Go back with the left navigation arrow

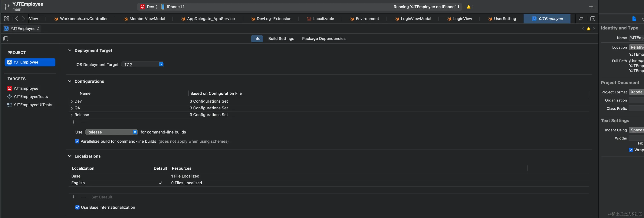click(x=17, y=19)
